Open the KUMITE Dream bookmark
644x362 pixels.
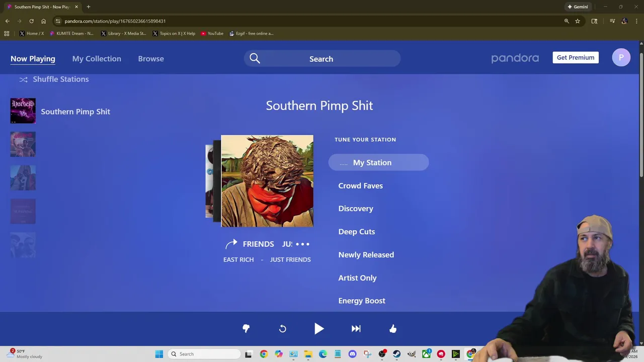(71, 34)
